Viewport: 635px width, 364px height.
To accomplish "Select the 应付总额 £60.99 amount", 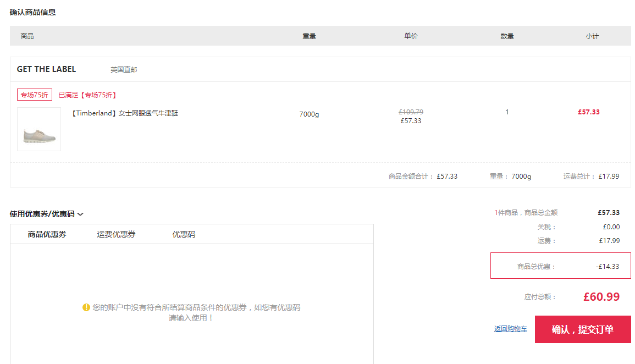I will (x=601, y=297).
